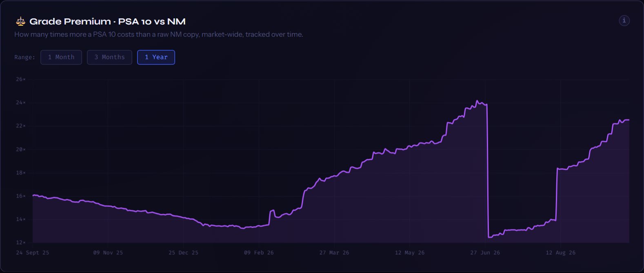The image size is (644, 273).
Task: Click the subtitle about PSA 10 cost
Action: pos(159,34)
